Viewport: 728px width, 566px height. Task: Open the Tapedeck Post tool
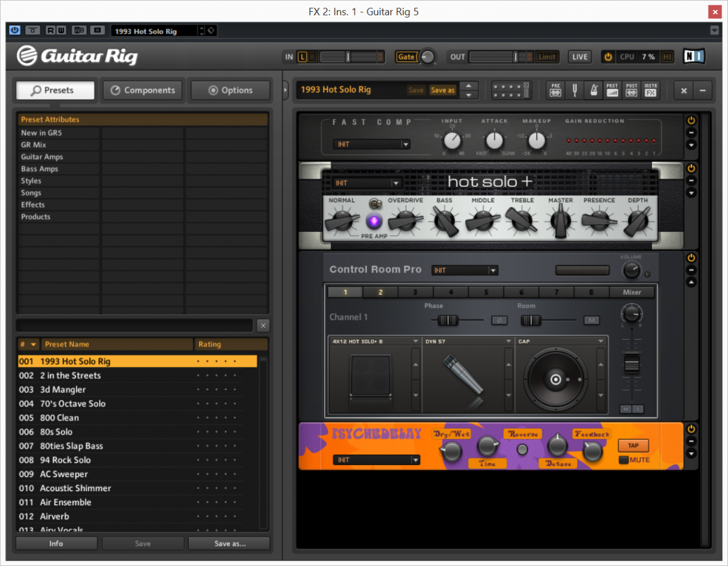click(x=631, y=90)
